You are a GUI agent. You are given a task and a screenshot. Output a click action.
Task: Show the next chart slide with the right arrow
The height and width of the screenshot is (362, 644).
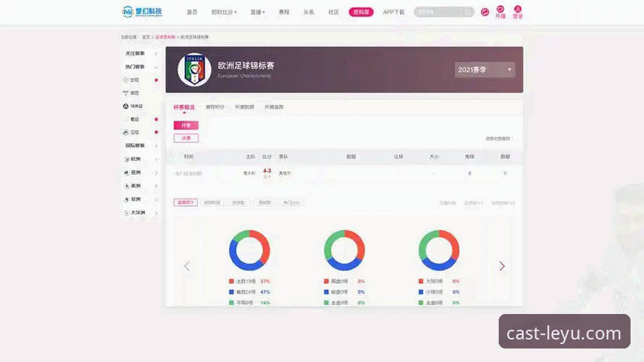click(502, 266)
